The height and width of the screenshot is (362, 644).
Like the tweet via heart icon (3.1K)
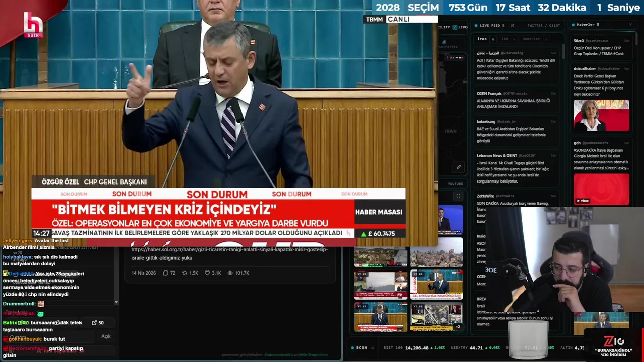(x=207, y=273)
